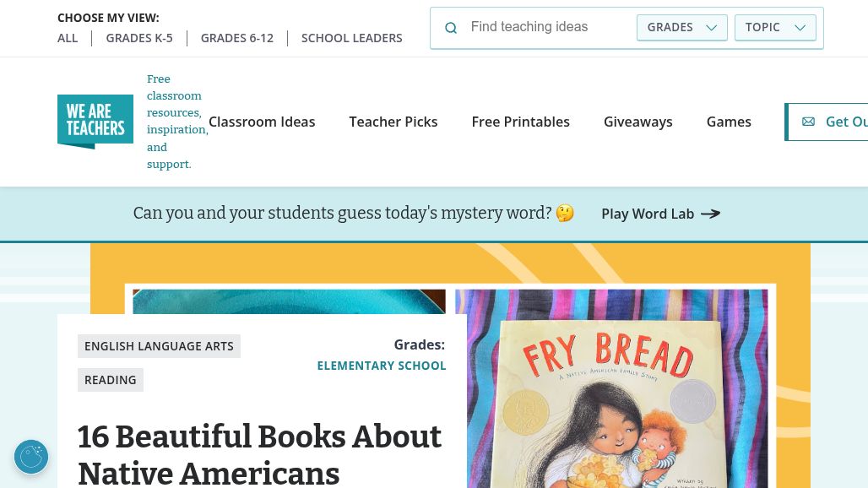The image size is (868, 488).
Task: Click the Play Word Lab arrow
Action: coord(711,214)
